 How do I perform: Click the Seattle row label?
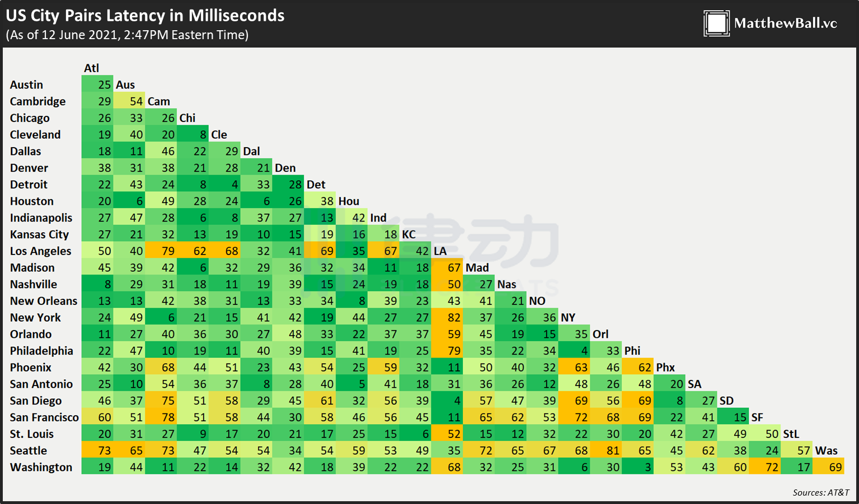[29, 450]
